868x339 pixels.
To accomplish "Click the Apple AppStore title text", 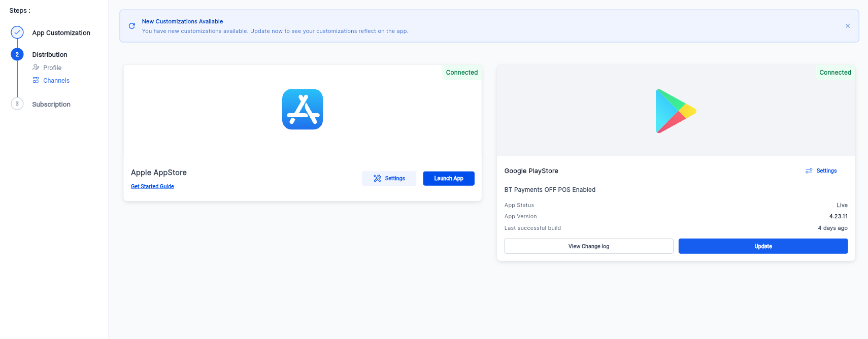I will click(x=159, y=173).
